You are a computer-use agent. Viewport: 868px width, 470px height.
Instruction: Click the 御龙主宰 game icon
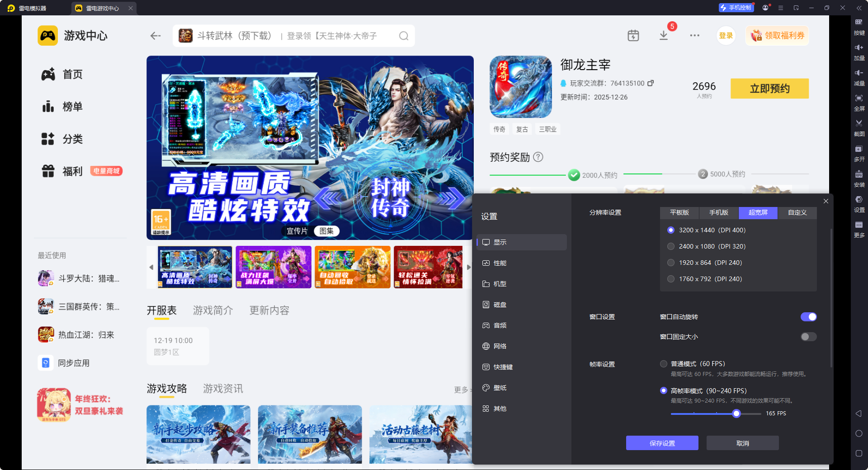(x=521, y=87)
